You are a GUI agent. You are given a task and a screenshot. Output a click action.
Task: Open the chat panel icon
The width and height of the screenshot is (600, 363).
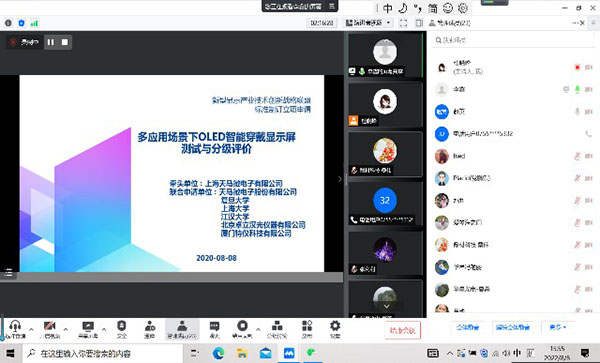tap(214, 329)
